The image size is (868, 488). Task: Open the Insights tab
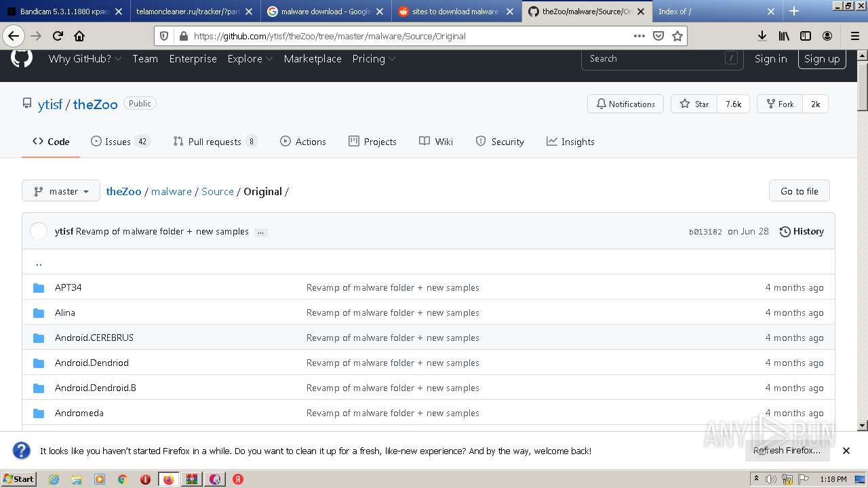click(x=570, y=142)
